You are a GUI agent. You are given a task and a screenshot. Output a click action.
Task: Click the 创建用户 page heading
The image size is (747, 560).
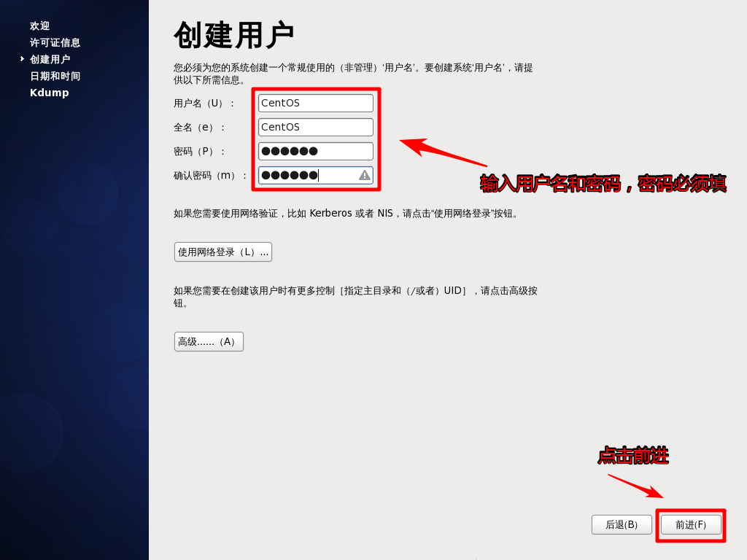pyautogui.click(x=233, y=35)
